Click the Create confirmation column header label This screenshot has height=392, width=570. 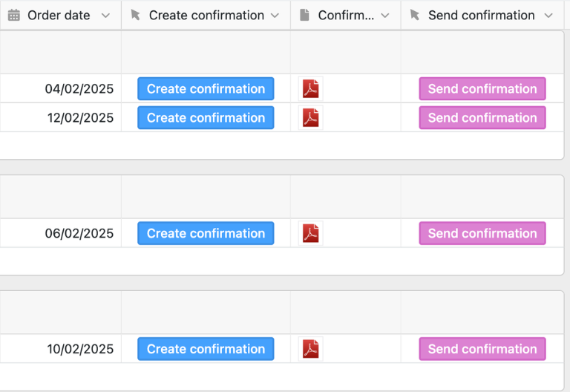206,16
